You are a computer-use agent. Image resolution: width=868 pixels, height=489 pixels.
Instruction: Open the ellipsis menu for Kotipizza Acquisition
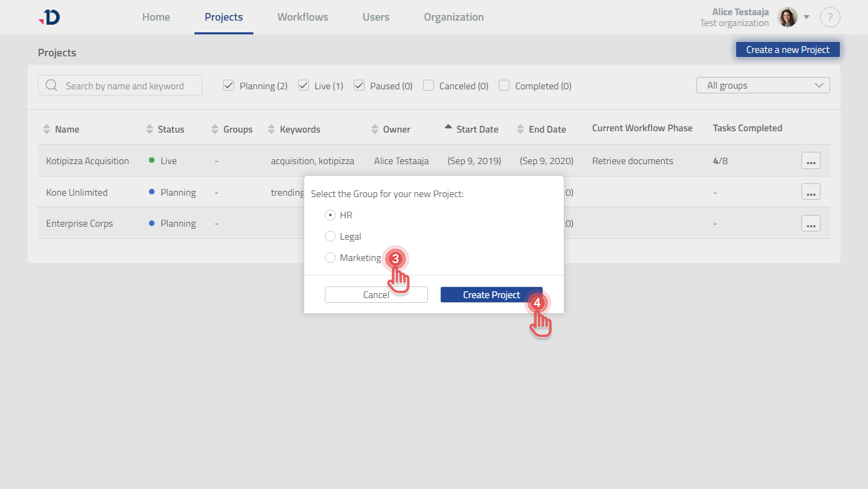[x=810, y=161]
